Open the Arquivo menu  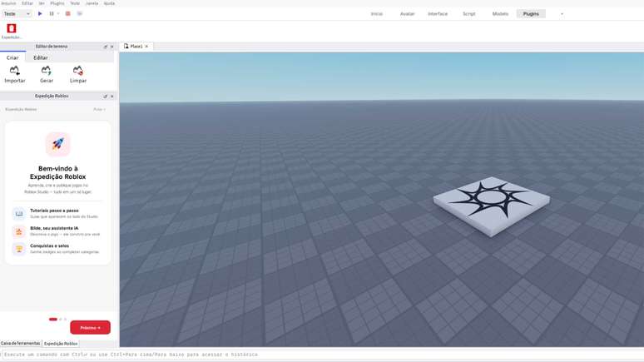(x=8, y=3)
